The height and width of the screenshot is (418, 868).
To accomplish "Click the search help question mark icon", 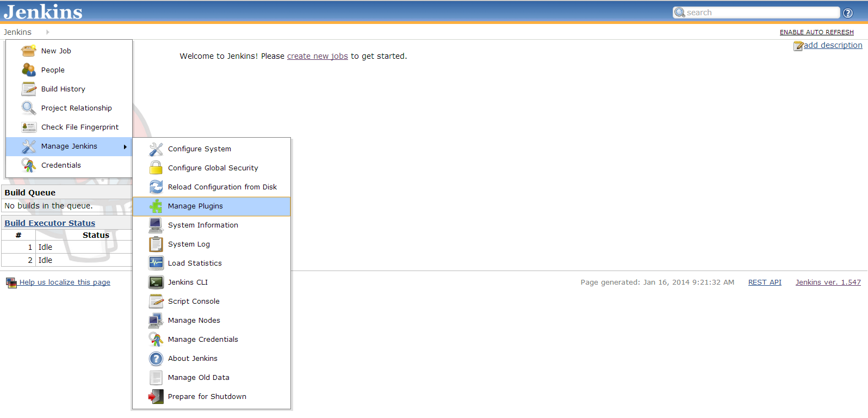I will pos(848,13).
